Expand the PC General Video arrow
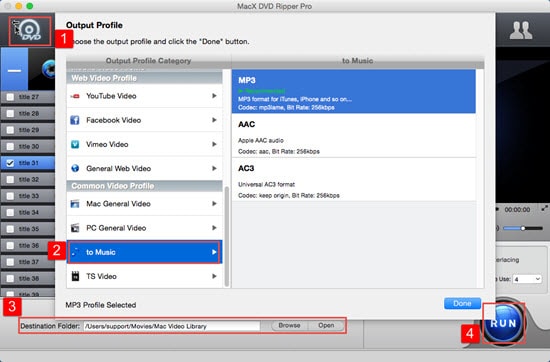The width and height of the screenshot is (550, 362). [214, 228]
